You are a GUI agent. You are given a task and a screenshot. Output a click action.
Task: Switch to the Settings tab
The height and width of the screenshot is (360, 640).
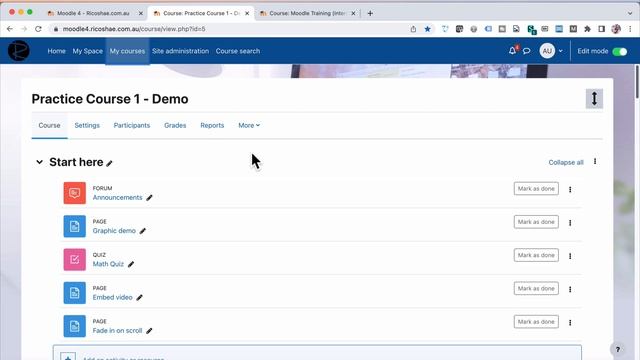[x=87, y=125]
